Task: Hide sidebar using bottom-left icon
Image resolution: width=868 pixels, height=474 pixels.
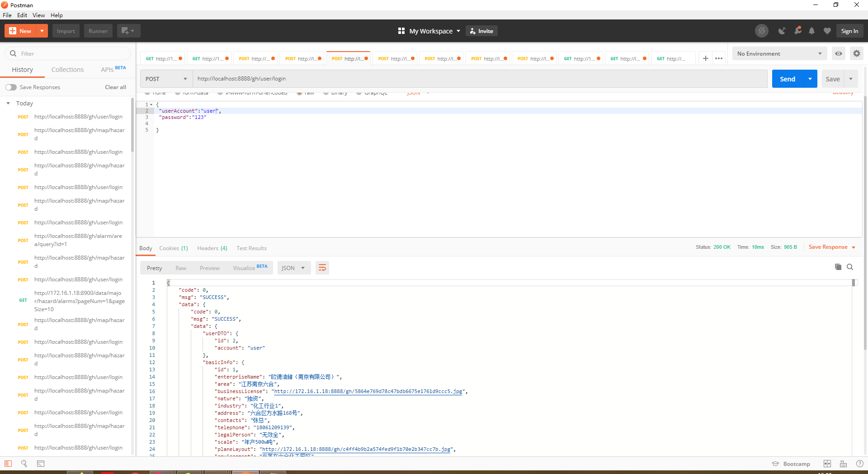Action: coord(8,464)
